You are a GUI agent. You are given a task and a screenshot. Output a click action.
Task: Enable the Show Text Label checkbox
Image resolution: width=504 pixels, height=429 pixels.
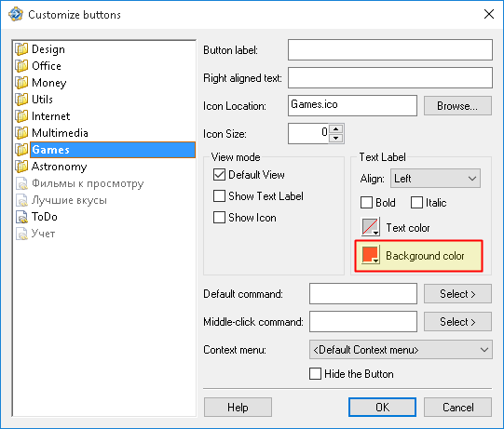pos(219,195)
